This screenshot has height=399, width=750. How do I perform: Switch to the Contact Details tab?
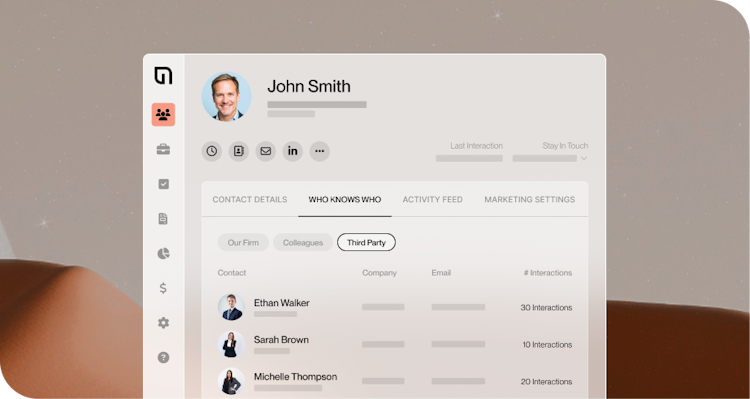(250, 200)
